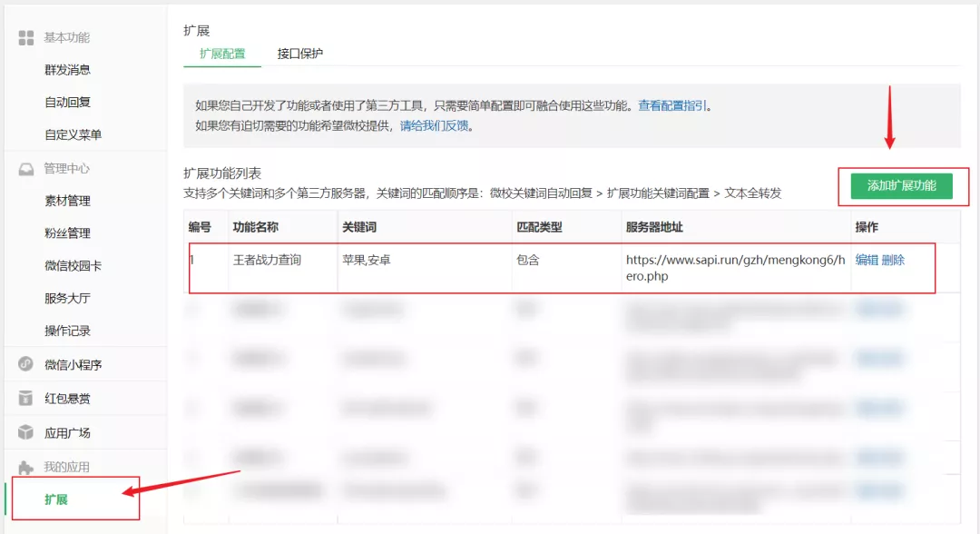Open 微信校园卡 in the sidebar
This screenshot has width=980, height=534.
[73, 266]
